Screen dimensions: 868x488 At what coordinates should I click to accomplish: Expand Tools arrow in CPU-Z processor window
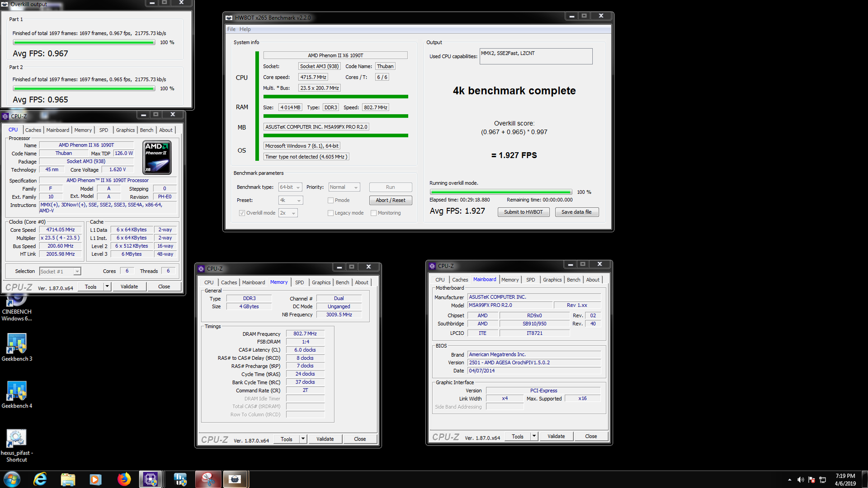[x=107, y=286]
